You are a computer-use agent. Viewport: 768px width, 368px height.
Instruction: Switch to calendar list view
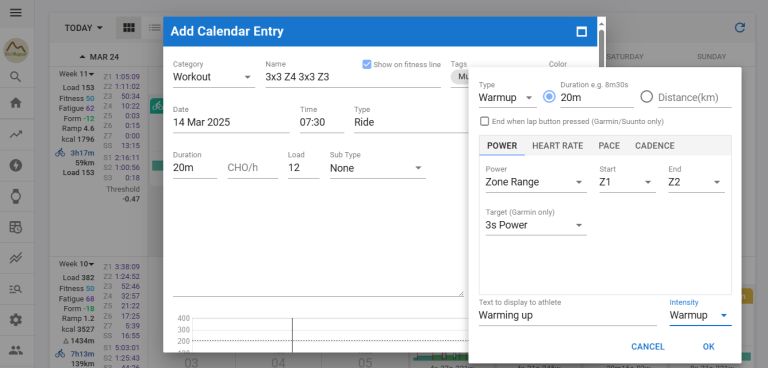click(x=155, y=28)
